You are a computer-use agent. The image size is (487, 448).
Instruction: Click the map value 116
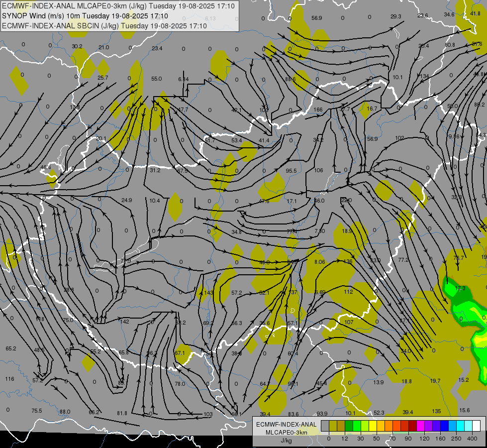[x=9, y=379]
